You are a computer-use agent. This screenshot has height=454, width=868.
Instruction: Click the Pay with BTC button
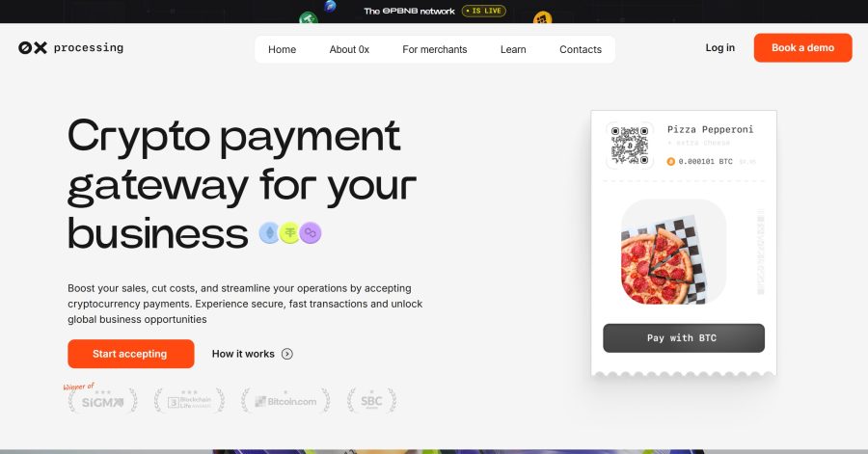pyautogui.click(x=684, y=338)
